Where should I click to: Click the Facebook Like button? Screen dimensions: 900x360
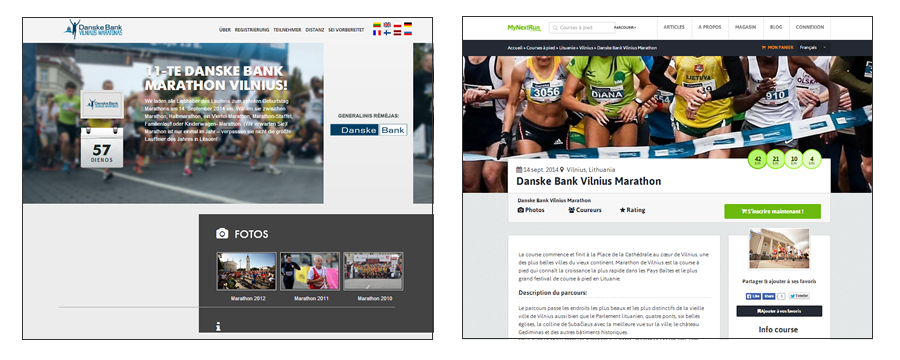[754, 296]
